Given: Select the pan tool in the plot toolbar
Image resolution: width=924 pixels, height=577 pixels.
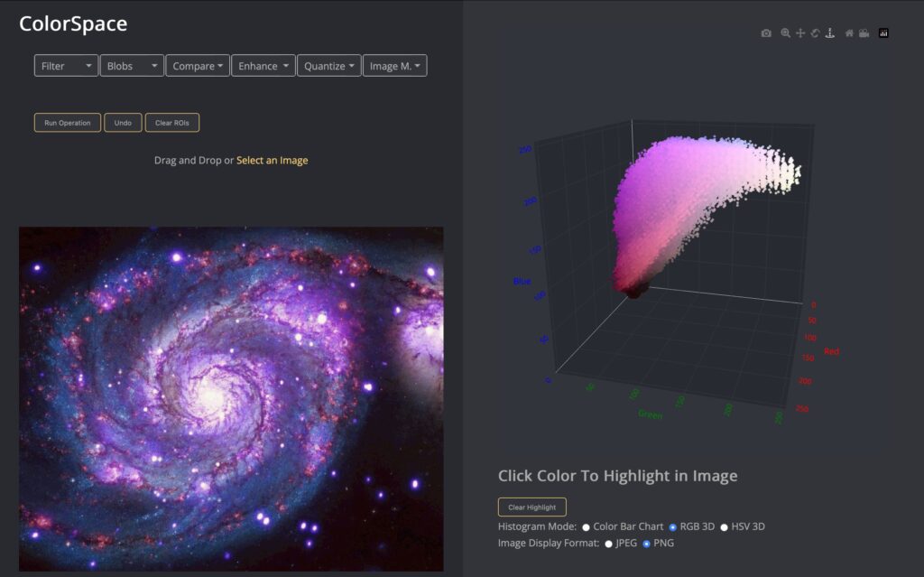Looking at the screenshot, I should 800,33.
